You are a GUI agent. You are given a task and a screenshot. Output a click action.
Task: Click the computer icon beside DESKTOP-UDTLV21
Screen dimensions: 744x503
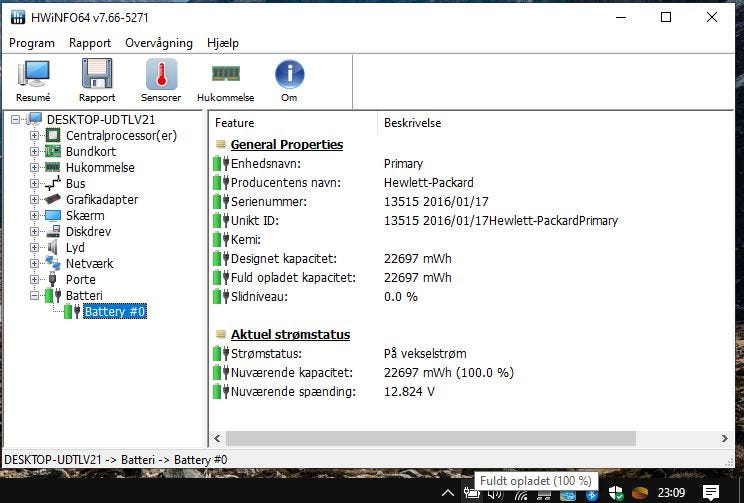pyautogui.click(x=34, y=119)
